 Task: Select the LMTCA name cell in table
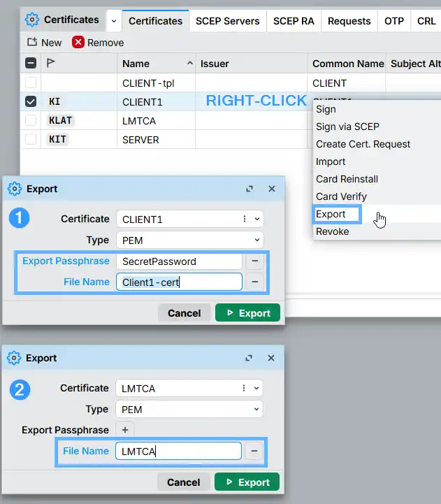click(x=157, y=121)
